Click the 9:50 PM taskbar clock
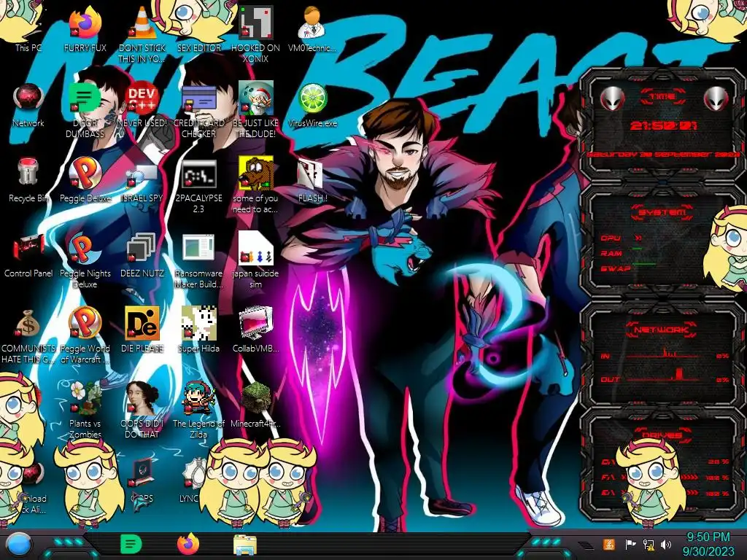This screenshot has height=560, width=747. (x=708, y=544)
